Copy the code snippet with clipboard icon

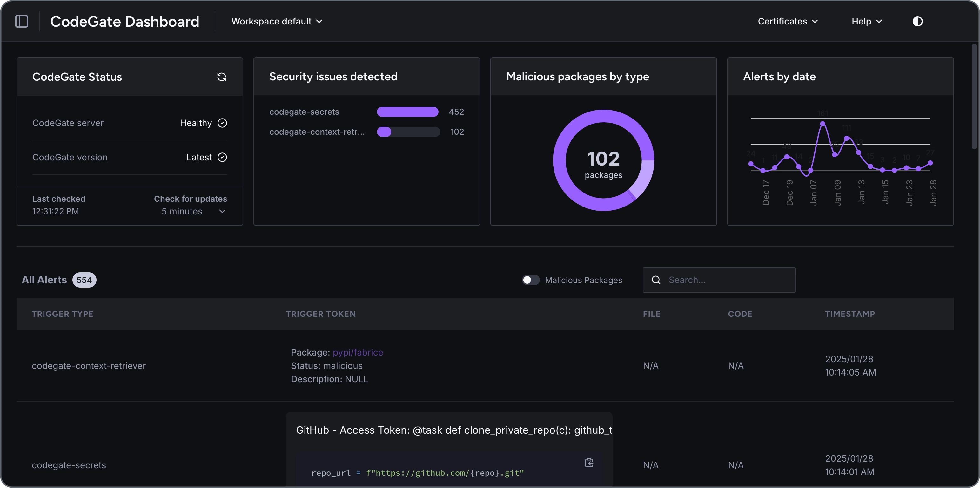[x=589, y=463]
